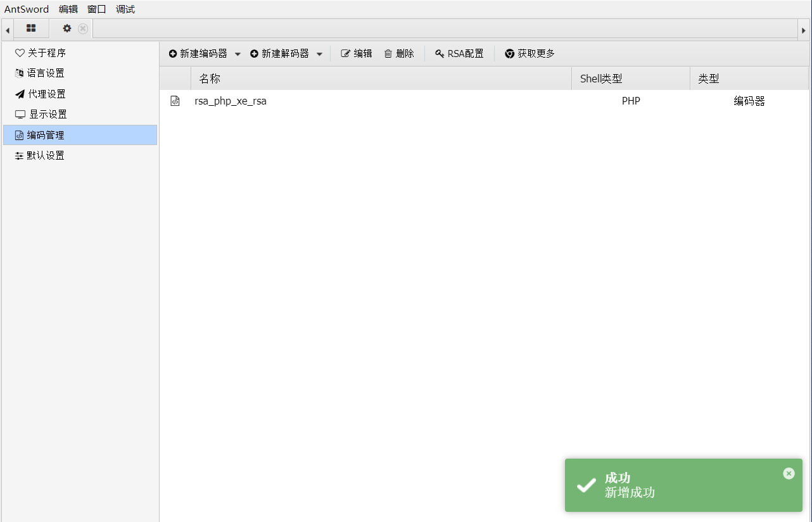The image size is (812, 522).
Task: Click the 编码器 type cell
Action: [749, 101]
